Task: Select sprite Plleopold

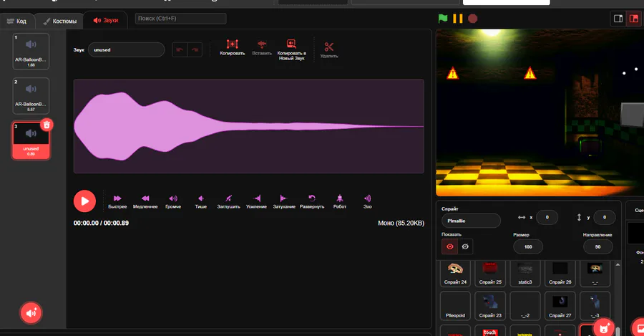Action: point(455,306)
